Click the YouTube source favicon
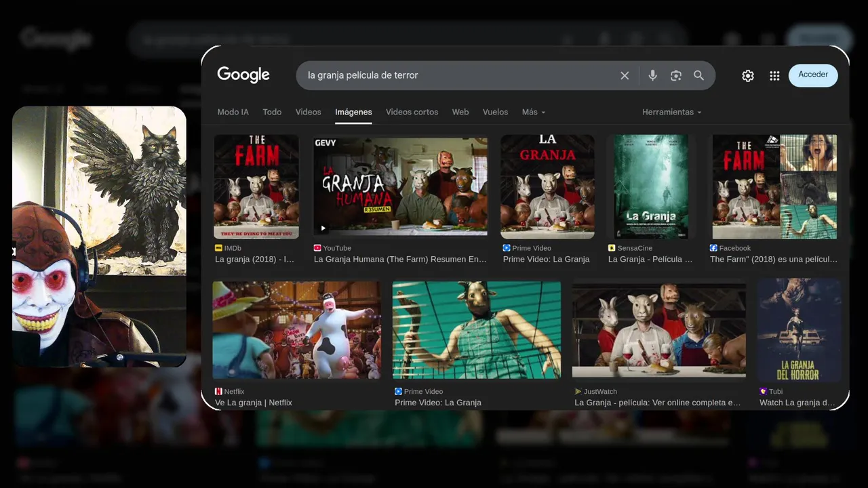Screen dimensions: 868x488 (x=317, y=248)
